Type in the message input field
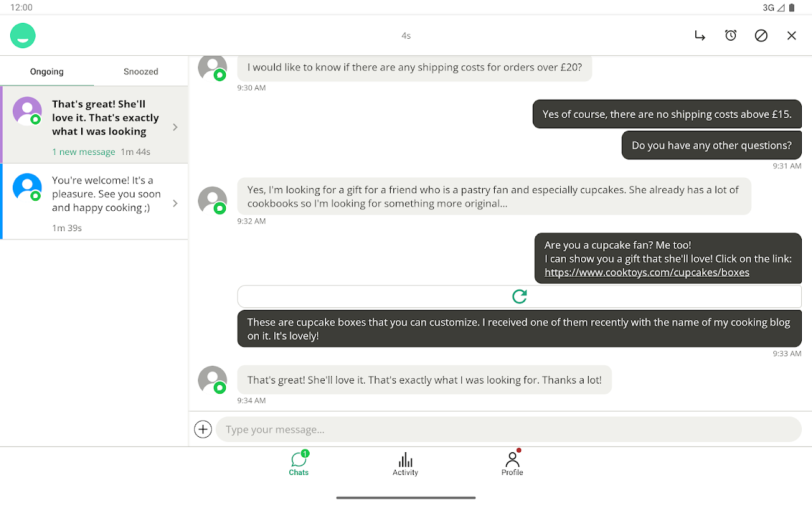Screen dimensions: 812x508 [x=507, y=429]
